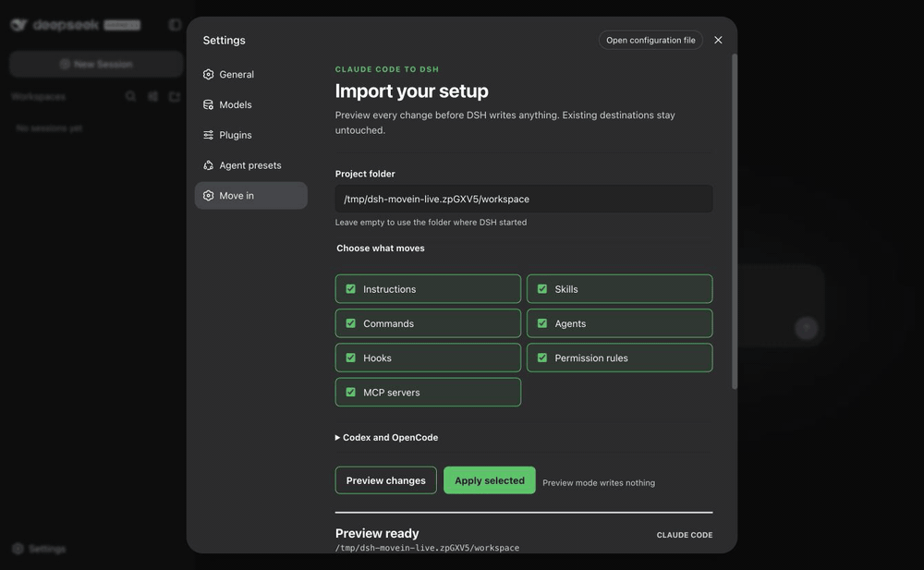Select the Move in tab

[251, 196]
